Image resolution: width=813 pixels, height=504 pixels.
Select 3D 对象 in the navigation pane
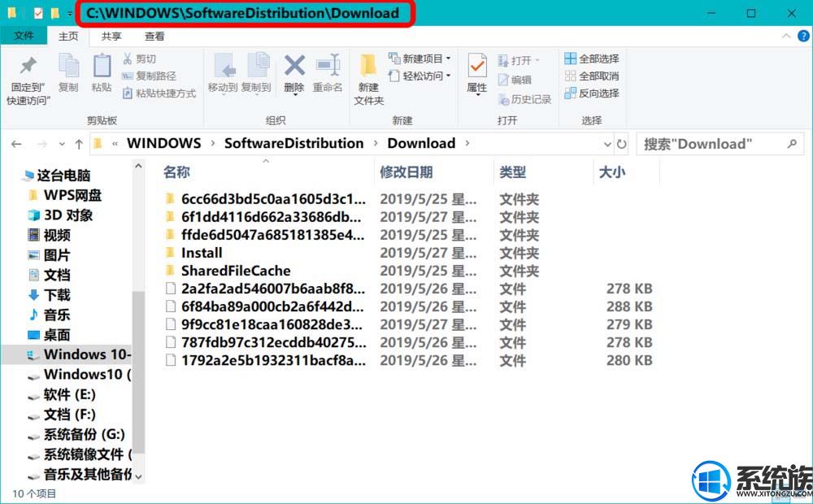[x=60, y=215]
